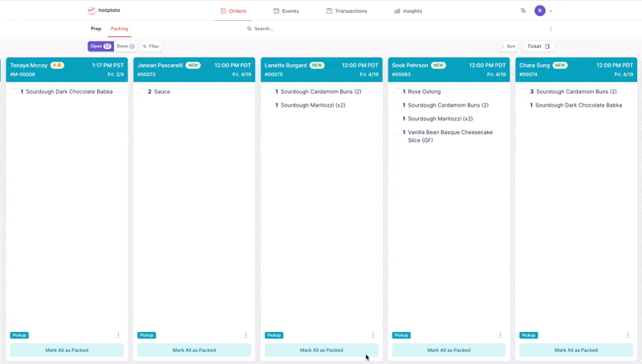Open the vertical ellipsis menu beside search
The image size is (642, 364).
coord(551,29)
